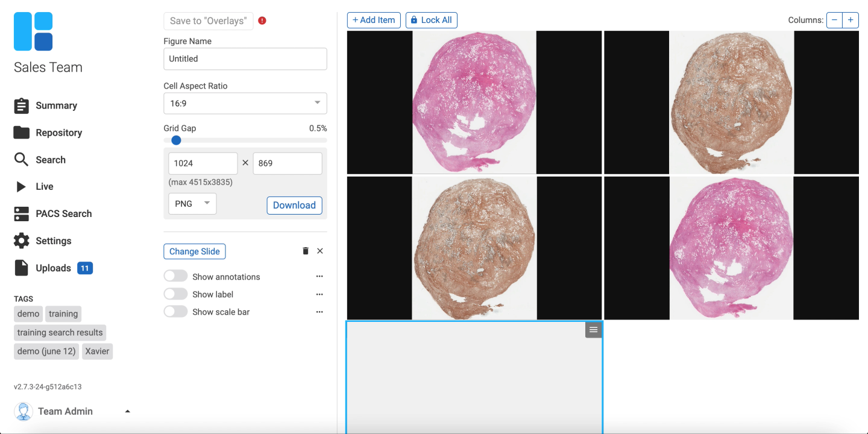Expand the Team Admin user menu

pos(127,411)
